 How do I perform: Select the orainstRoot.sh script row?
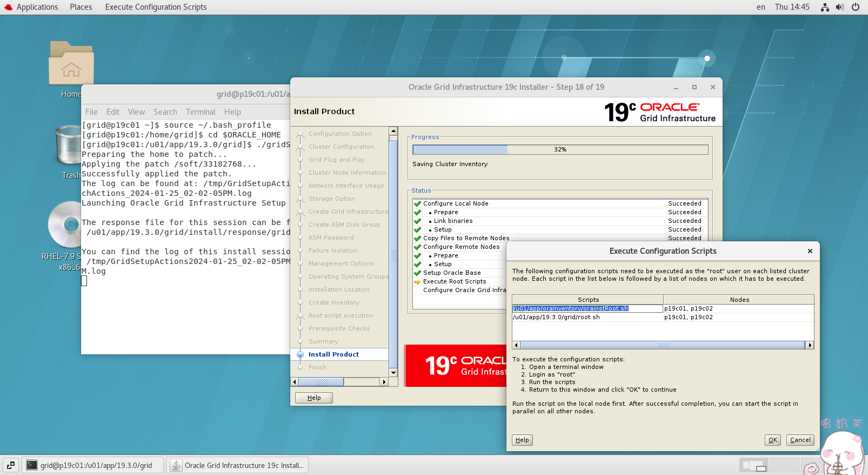(663, 308)
